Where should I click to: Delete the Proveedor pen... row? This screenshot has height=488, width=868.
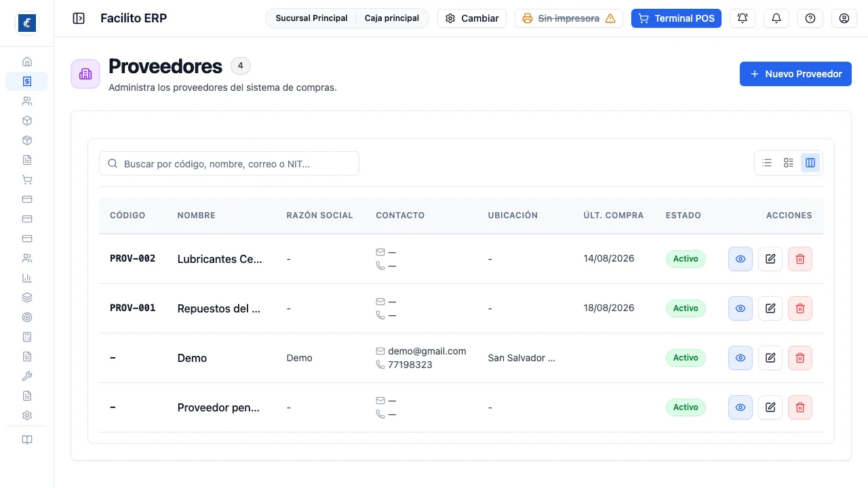coord(800,407)
